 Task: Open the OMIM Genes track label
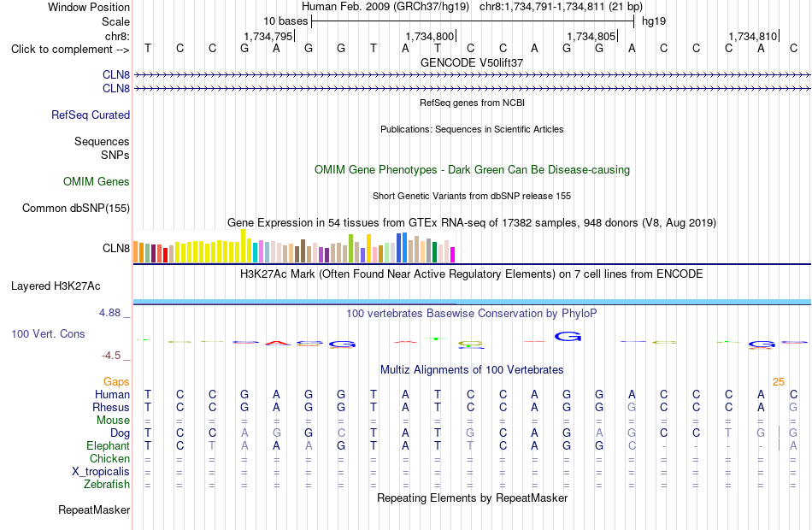(97, 182)
